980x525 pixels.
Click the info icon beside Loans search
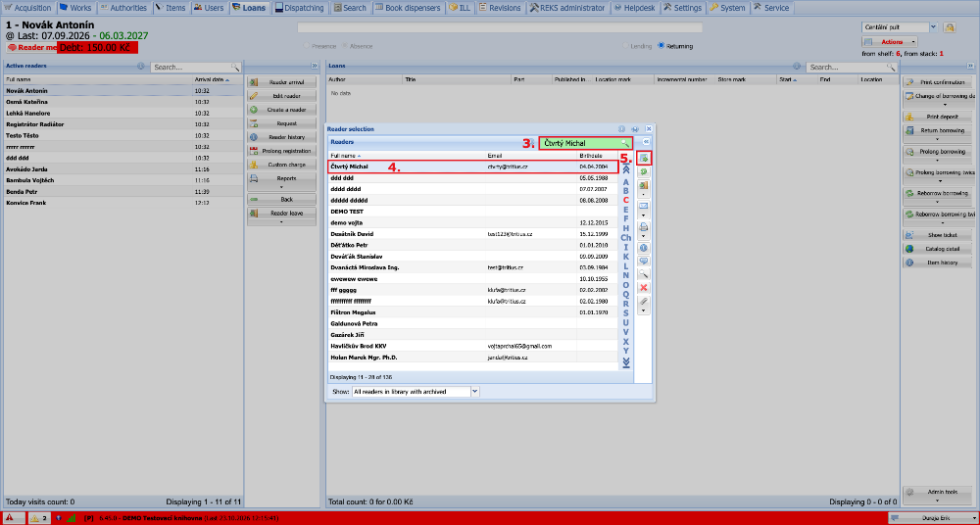[x=796, y=67]
